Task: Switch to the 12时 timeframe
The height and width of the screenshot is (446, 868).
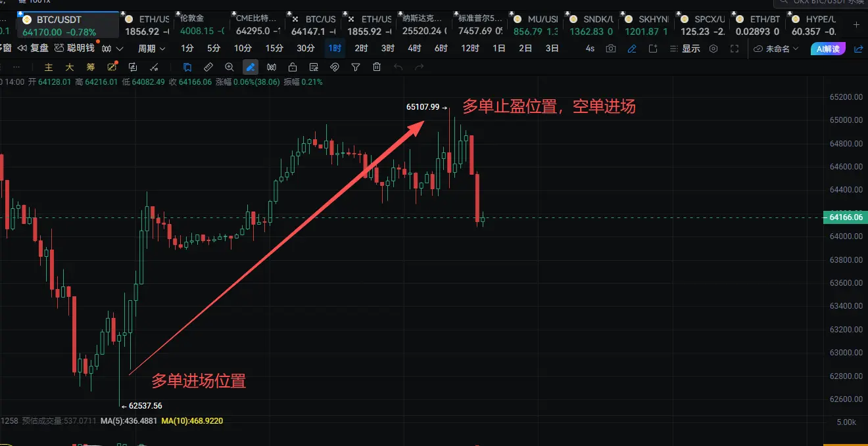Action: (470, 48)
